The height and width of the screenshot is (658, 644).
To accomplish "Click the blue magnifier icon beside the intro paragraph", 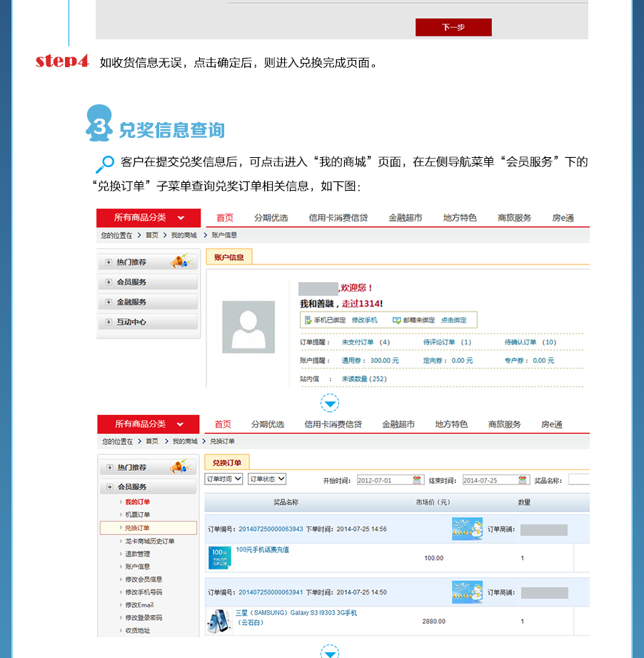I will 104,164.
